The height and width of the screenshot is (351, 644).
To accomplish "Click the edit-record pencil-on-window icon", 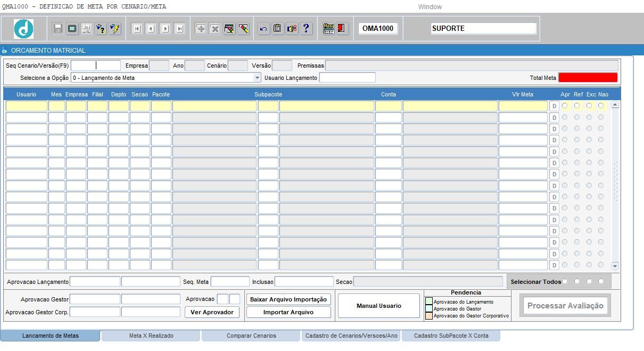I will coord(229,29).
